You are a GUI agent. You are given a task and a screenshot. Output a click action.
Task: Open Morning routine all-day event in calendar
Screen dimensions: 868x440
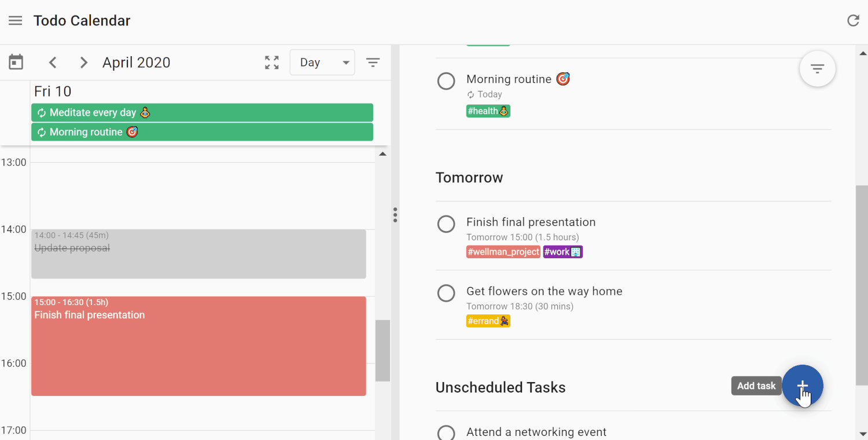(x=202, y=132)
